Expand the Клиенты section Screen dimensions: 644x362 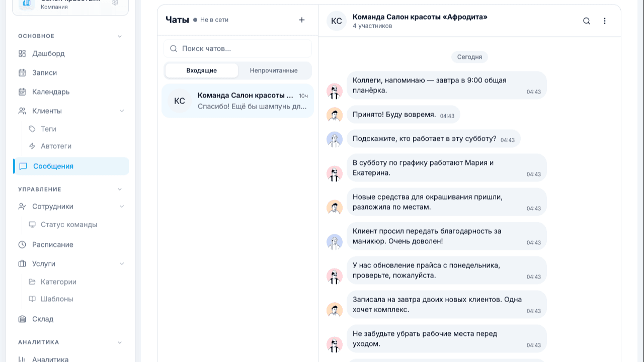[121, 111]
